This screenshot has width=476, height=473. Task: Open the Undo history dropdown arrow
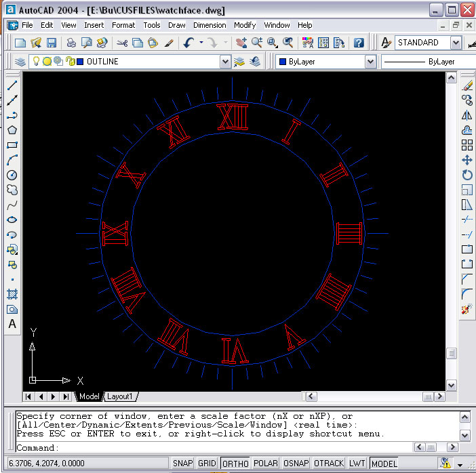tap(201, 43)
